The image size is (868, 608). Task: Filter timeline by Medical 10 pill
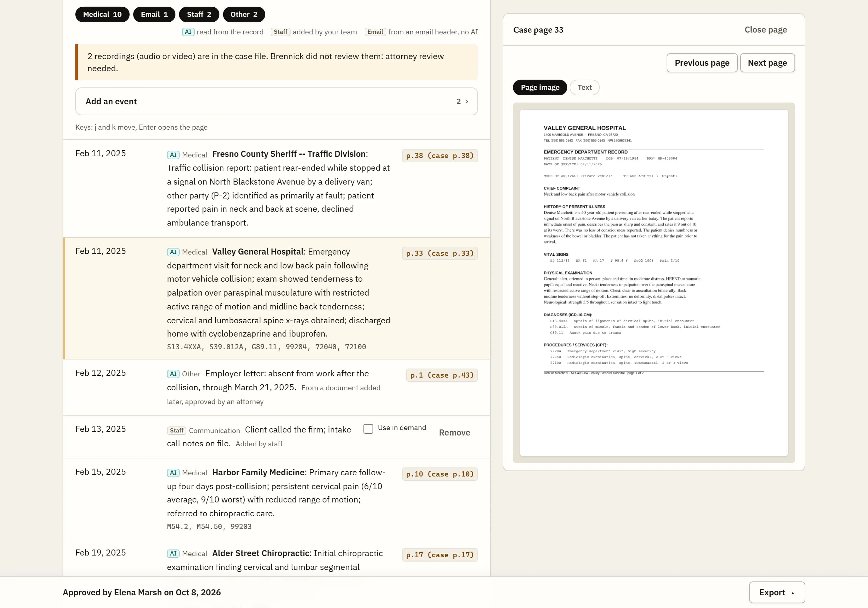[x=102, y=14]
